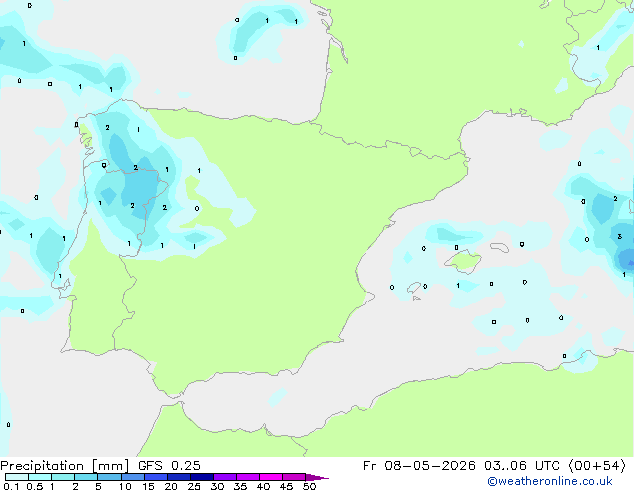Click the 30–35 mm violet legend swatch
This screenshot has width=634, height=490.
click(x=225, y=477)
